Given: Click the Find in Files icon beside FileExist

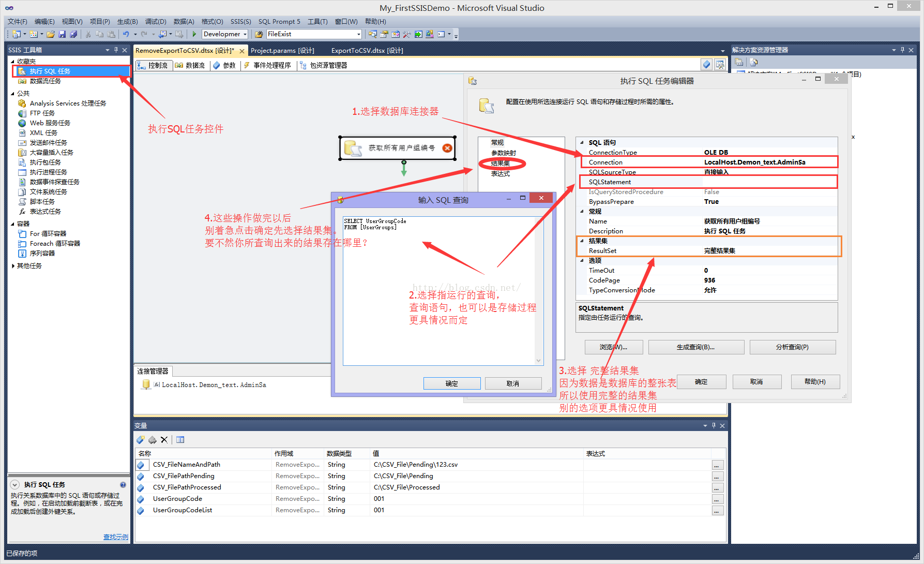Looking at the screenshot, I should click(259, 34).
